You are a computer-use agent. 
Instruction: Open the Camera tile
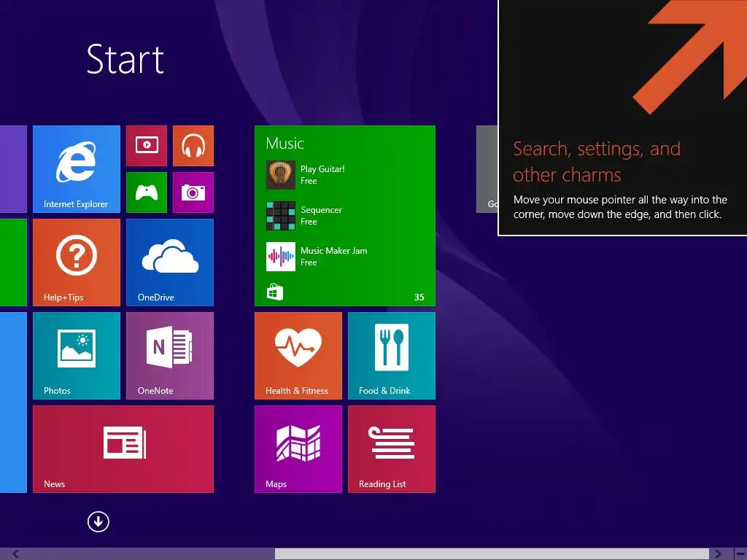click(193, 192)
